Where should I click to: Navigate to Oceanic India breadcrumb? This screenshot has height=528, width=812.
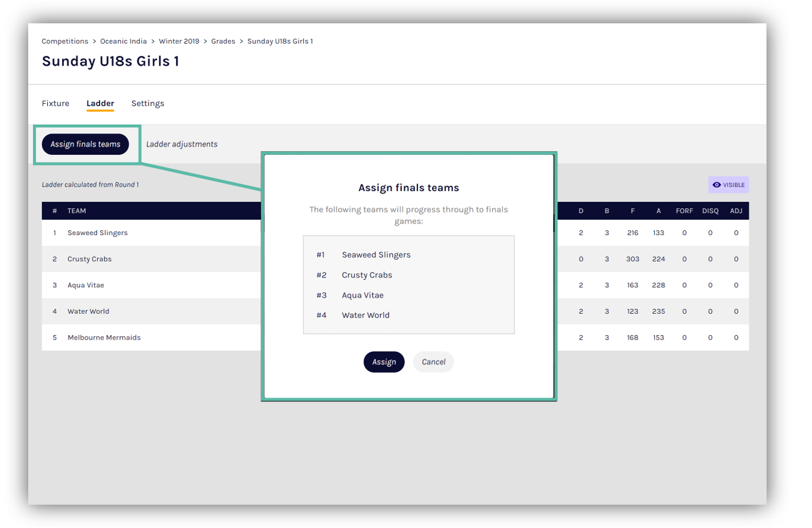(123, 41)
